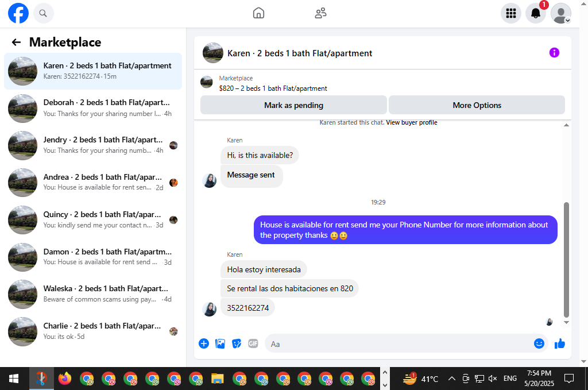The height and width of the screenshot is (390, 588).
Task: Click the blue 'House is available' message
Action: click(405, 230)
